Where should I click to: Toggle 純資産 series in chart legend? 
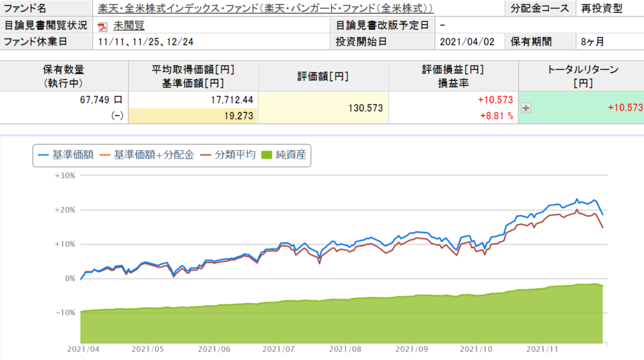(284, 155)
